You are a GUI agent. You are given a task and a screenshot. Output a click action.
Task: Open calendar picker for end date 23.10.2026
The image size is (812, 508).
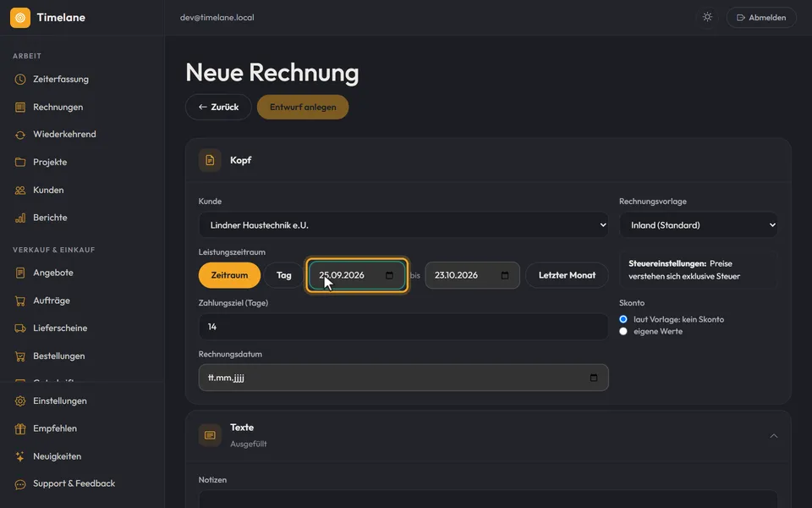click(505, 275)
